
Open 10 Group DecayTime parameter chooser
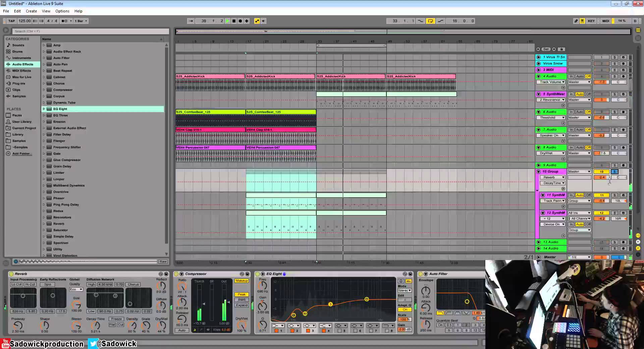pyautogui.click(x=552, y=183)
